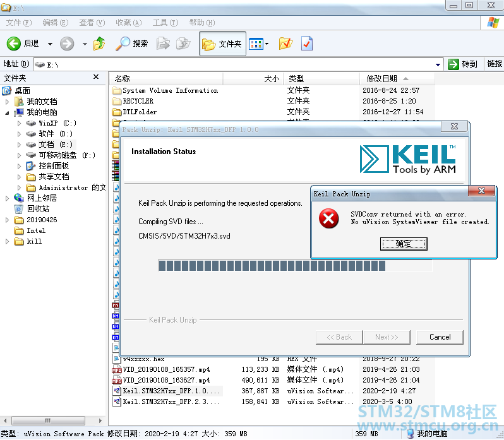
Task: Click the Move To toolbar icon
Action: 163,44
